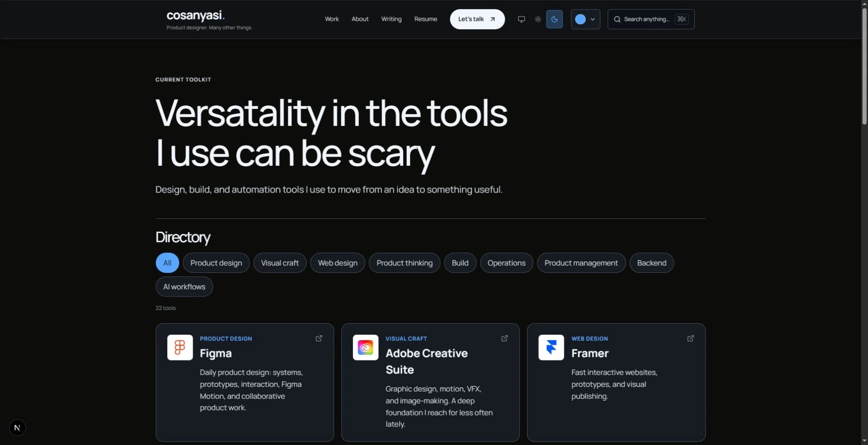Click the scrollbar up arrow
The width and height of the screenshot is (868, 445).
click(864, 3)
